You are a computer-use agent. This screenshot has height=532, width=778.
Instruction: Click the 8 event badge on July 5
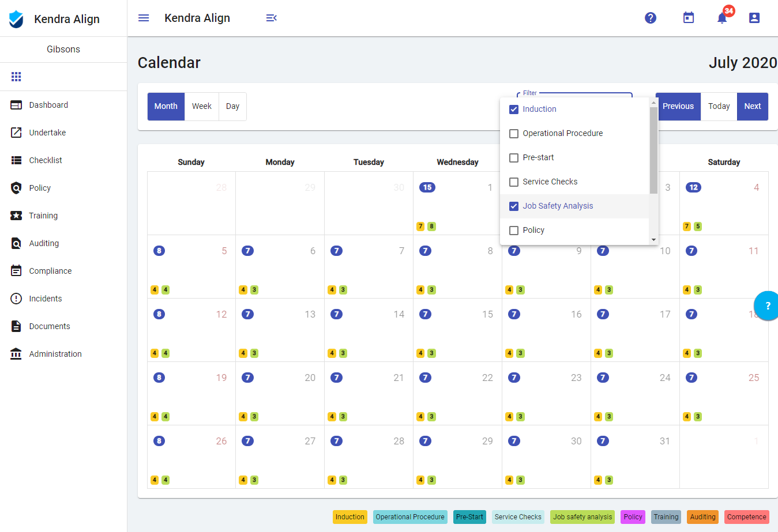[159, 251]
